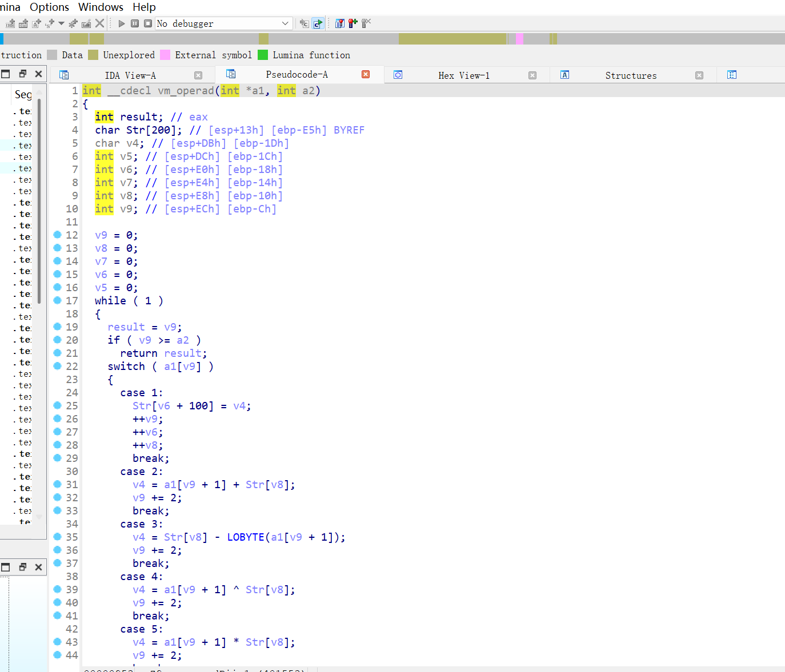Viewport: 785px width, 672px height.
Task: Toggle breakpoint dot on line 22
Action: point(57,366)
